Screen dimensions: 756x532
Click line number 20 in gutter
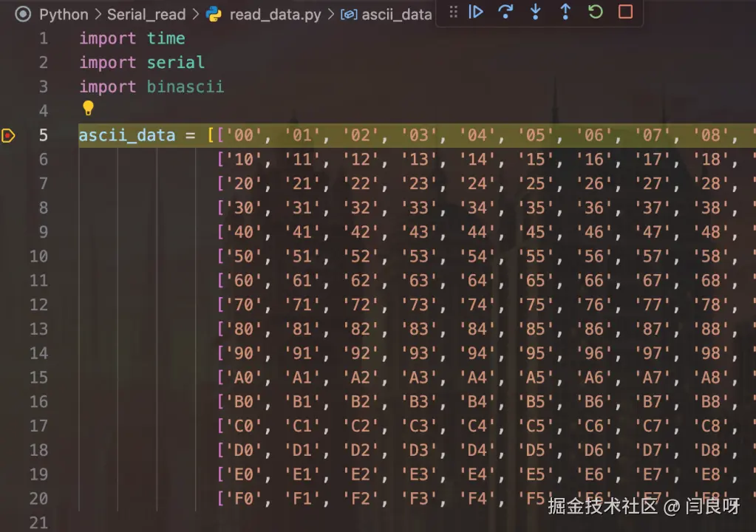tap(38, 499)
